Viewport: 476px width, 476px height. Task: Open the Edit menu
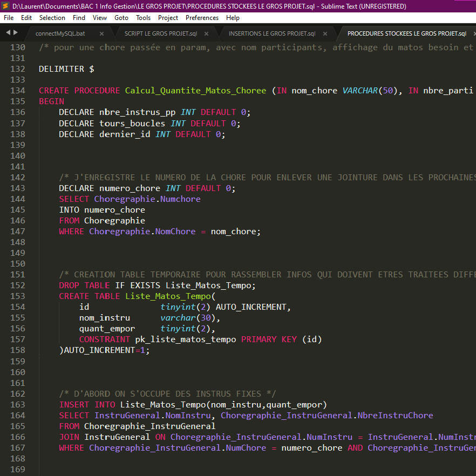(x=26, y=18)
